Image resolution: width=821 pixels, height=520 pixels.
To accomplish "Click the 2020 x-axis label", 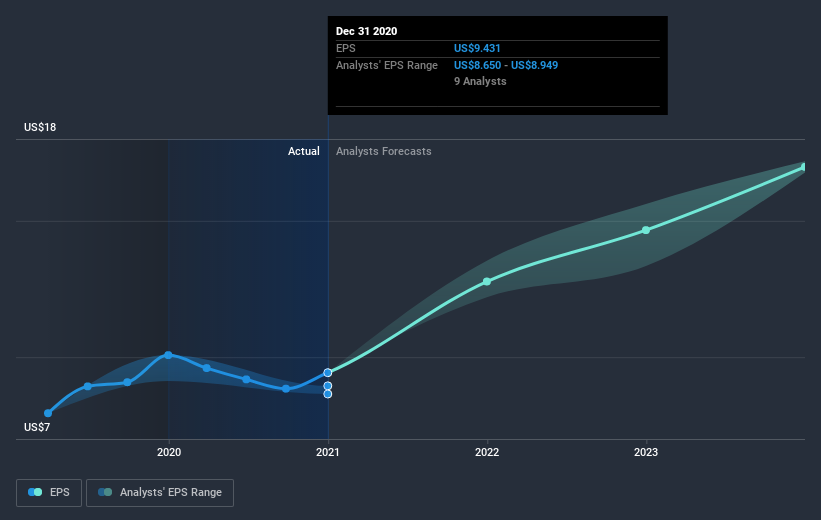I will coord(169,452).
